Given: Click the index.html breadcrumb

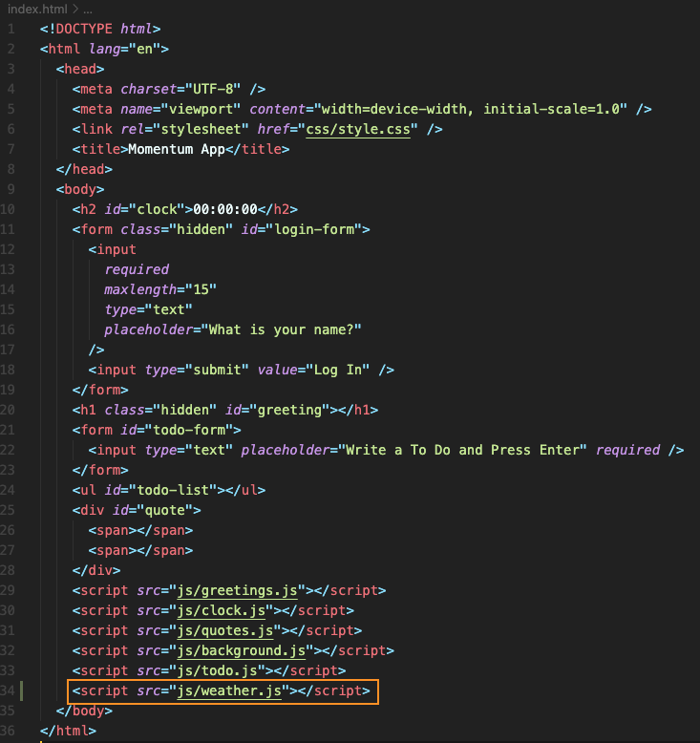Looking at the screenshot, I should (37, 9).
